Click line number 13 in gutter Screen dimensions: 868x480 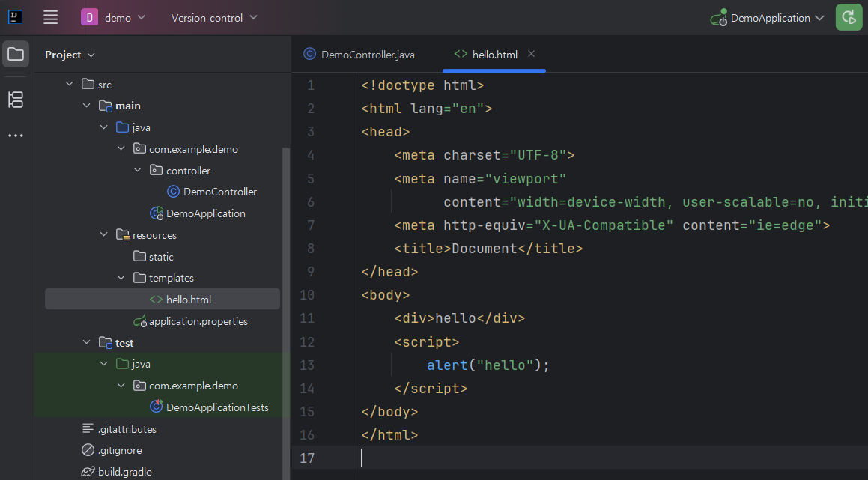[x=306, y=365]
